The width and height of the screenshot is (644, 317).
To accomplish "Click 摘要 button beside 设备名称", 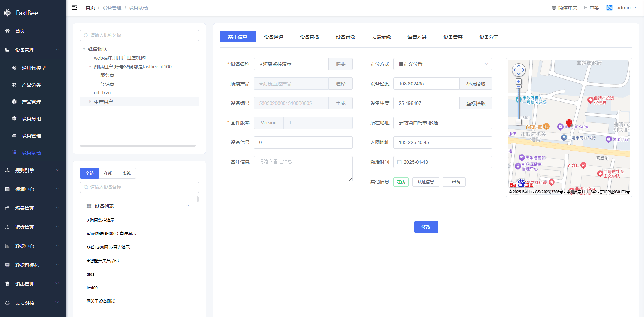I will point(340,64).
